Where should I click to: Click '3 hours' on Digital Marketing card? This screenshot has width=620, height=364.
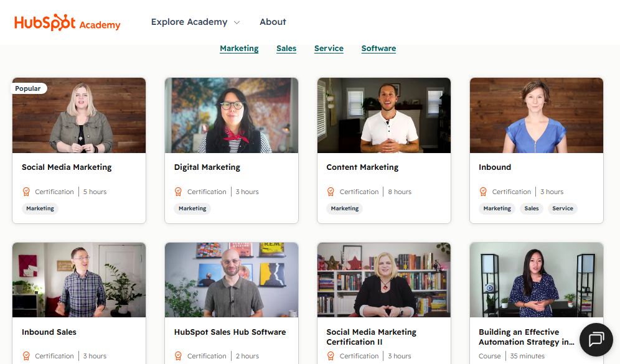tap(247, 192)
